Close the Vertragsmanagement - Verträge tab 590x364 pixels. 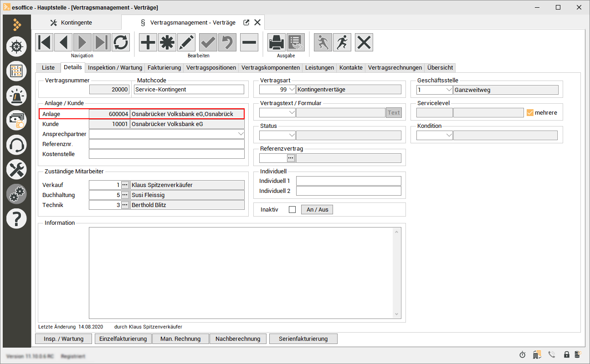pos(257,22)
